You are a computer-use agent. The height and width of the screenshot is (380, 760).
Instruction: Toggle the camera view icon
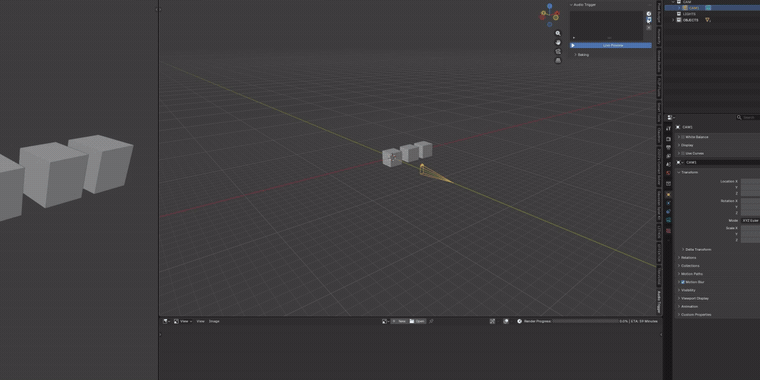[x=558, y=51]
